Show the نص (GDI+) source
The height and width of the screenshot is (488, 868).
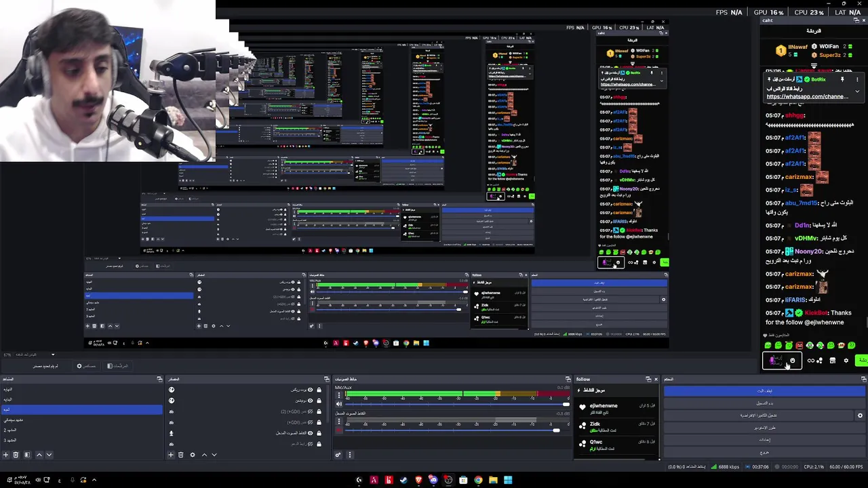(x=311, y=422)
